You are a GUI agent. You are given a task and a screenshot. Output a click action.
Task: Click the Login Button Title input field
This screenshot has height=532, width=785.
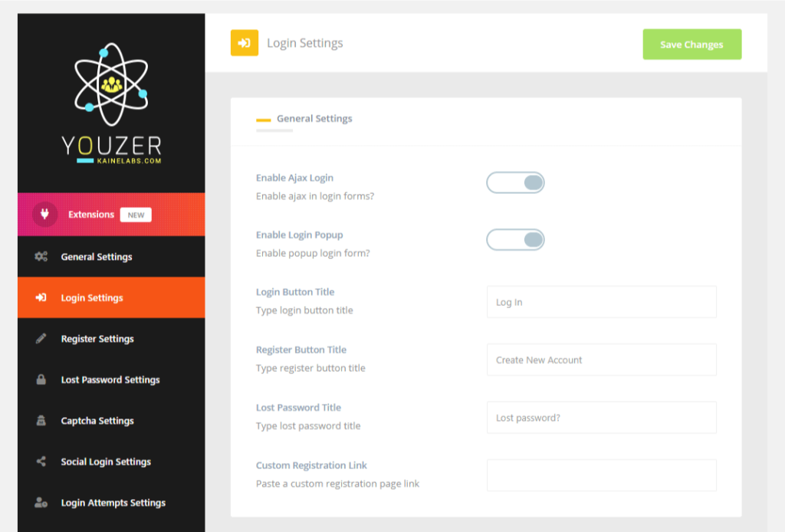click(601, 302)
